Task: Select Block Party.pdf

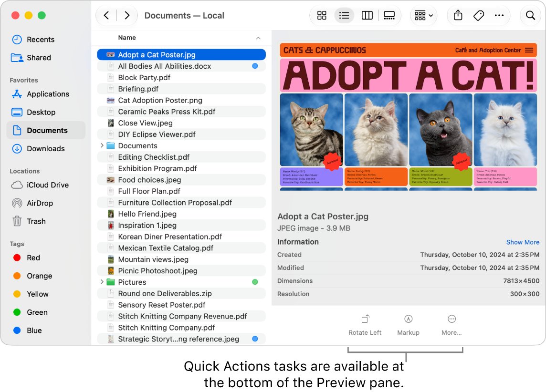Action: (x=181, y=77)
